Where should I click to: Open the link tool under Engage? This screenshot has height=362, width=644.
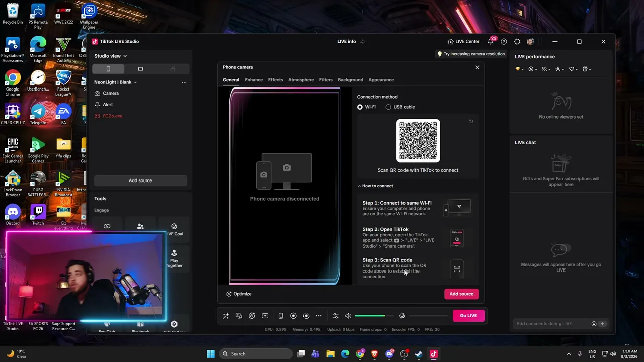[107, 227]
